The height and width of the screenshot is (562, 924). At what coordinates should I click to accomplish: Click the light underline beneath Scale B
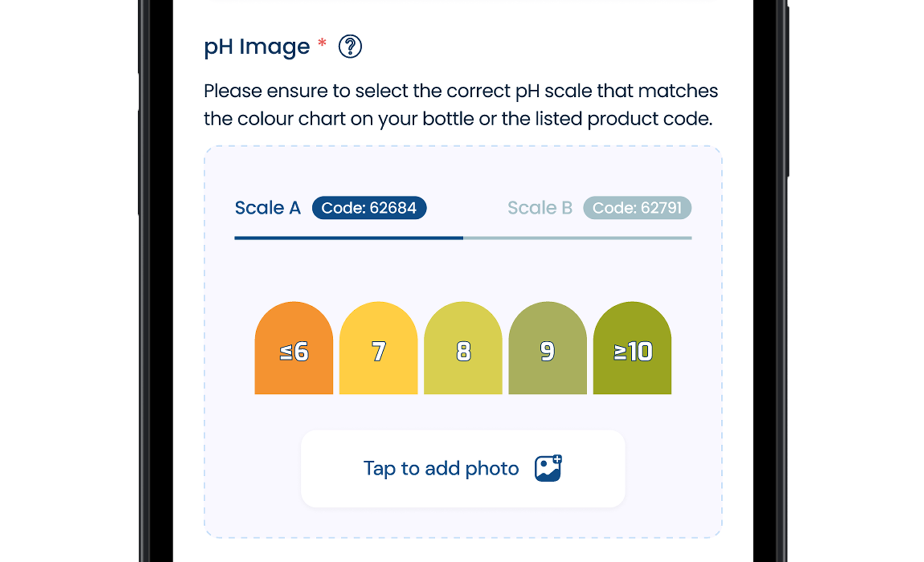pos(577,238)
